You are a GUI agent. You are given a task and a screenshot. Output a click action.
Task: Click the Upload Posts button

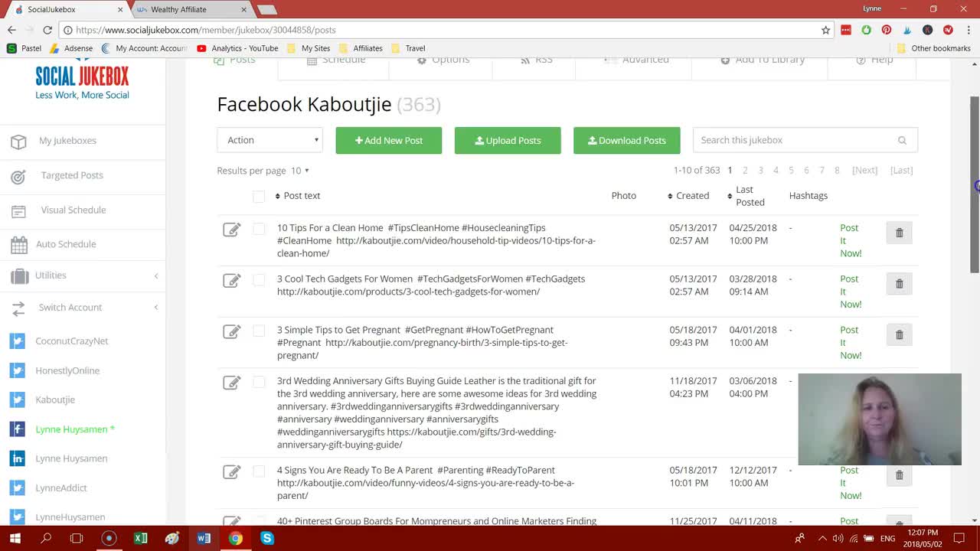508,140
